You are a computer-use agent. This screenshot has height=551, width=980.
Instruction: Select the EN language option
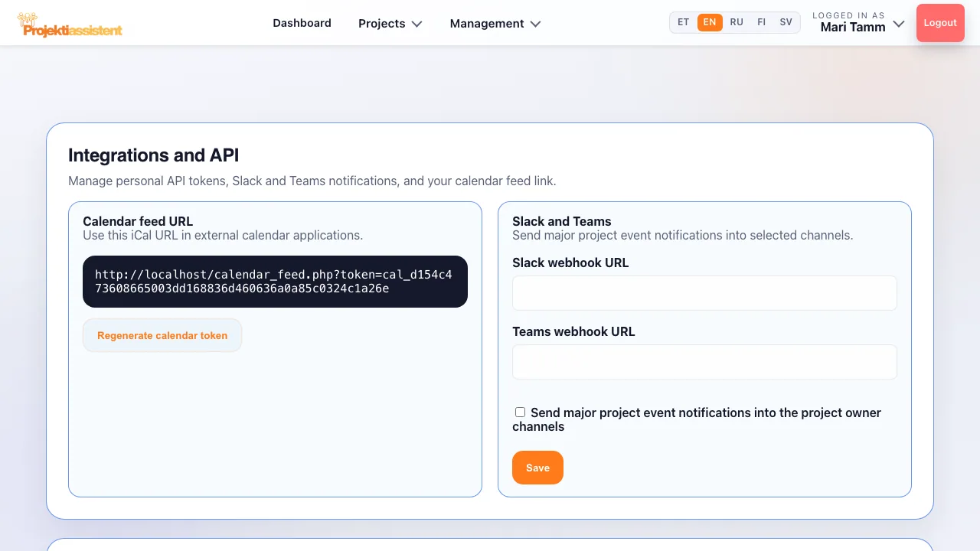click(x=710, y=22)
